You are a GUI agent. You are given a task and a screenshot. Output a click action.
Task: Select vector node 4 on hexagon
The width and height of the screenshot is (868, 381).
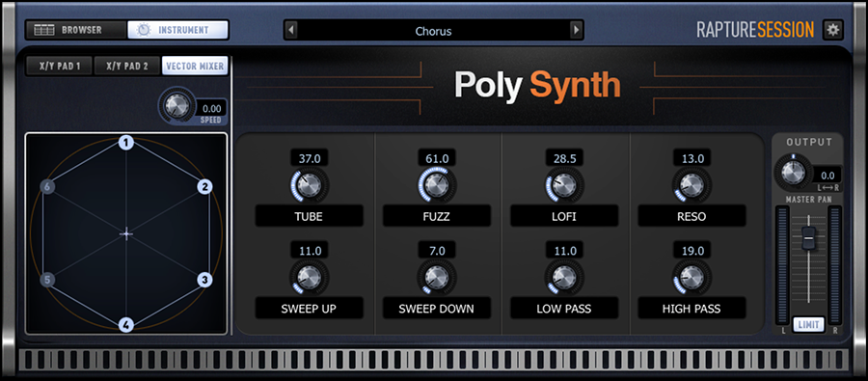click(126, 325)
